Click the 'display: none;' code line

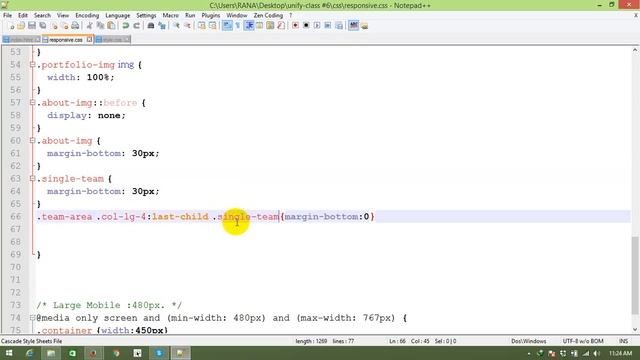(x=86, y=116)
